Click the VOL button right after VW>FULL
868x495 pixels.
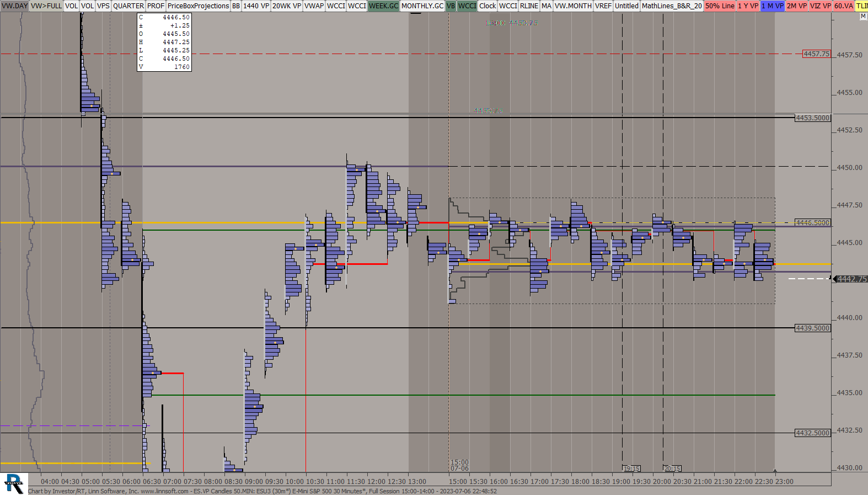point(72,6)
